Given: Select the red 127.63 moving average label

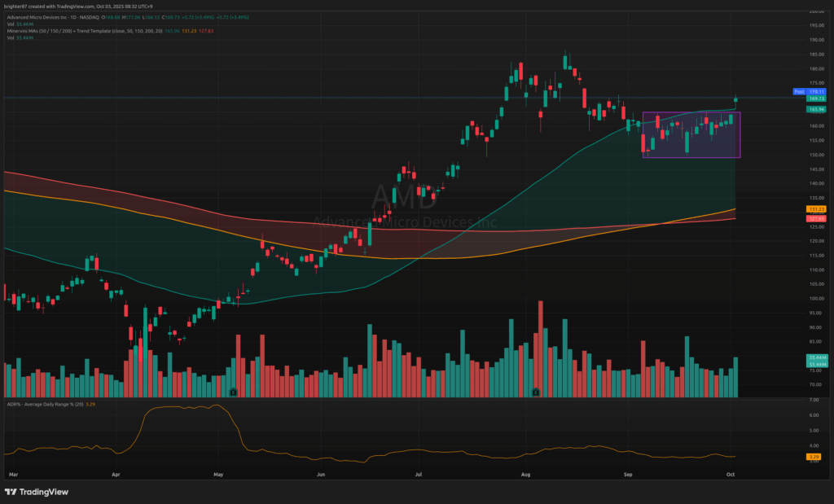Looking at the screenshot, I should pos(817,218).
